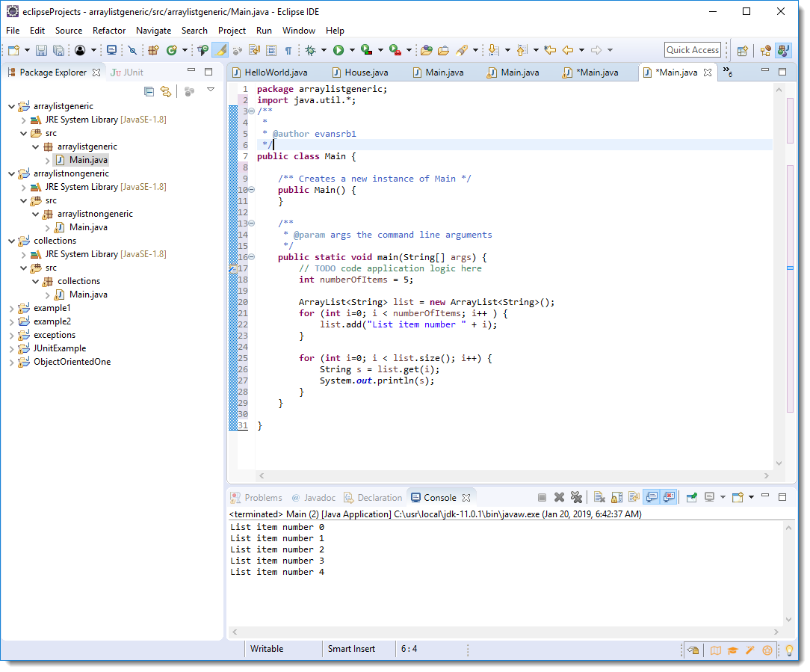Select Main.java under arraylistnongeneric

point(88,227)
